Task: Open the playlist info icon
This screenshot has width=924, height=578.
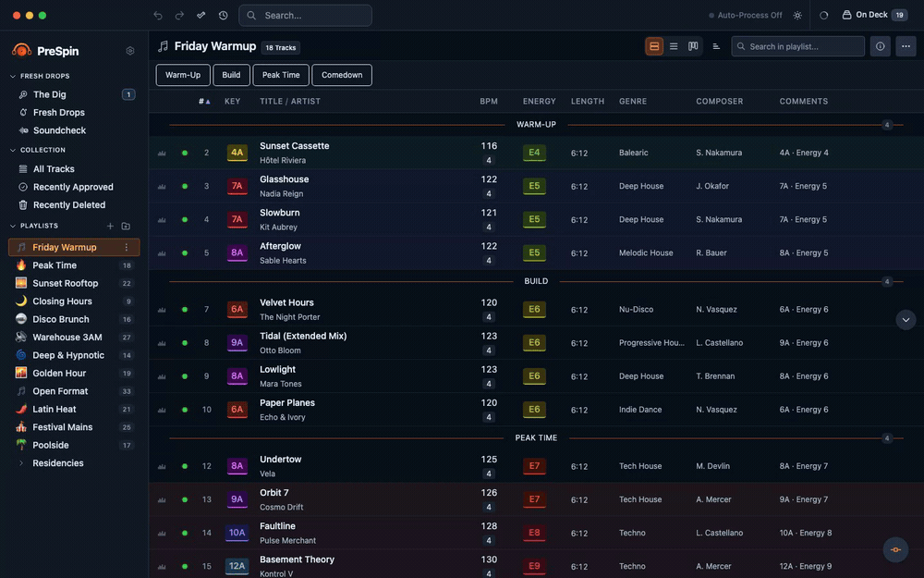Action: (880, 46)
